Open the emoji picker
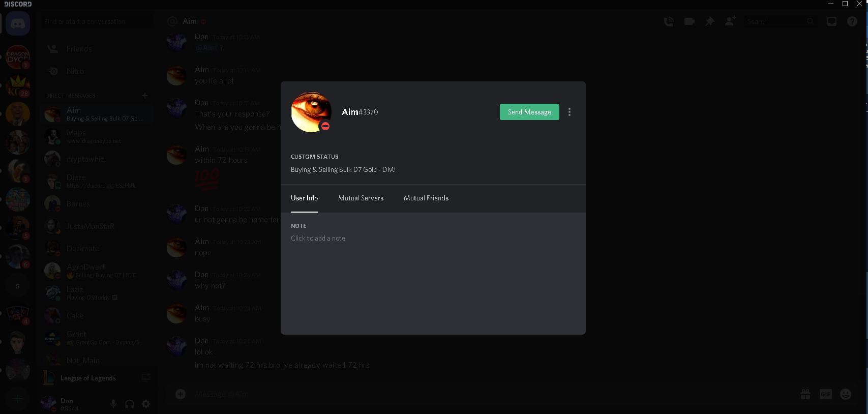The width and height of the screenshot is (868, 414). tap(846, 394)
